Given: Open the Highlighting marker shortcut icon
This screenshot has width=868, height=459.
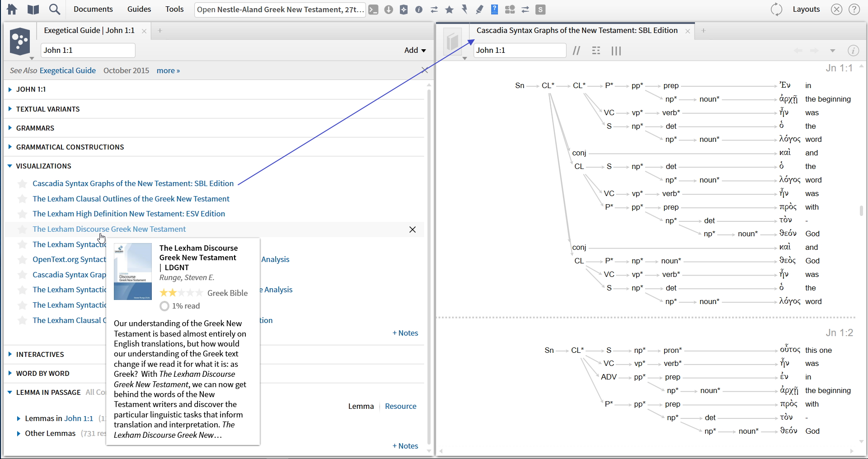Looking at the screenshot, I should [x=480, y=9].
